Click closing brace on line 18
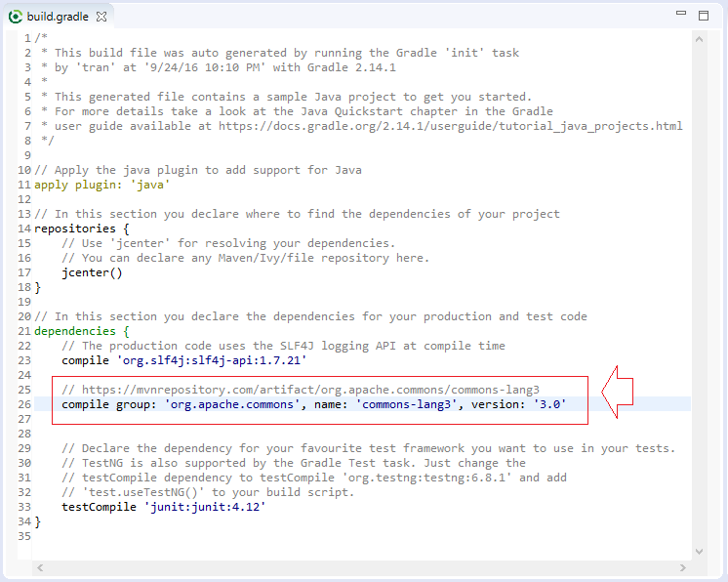The height and width of the screenshot is (582, 728). click(38, 287)
